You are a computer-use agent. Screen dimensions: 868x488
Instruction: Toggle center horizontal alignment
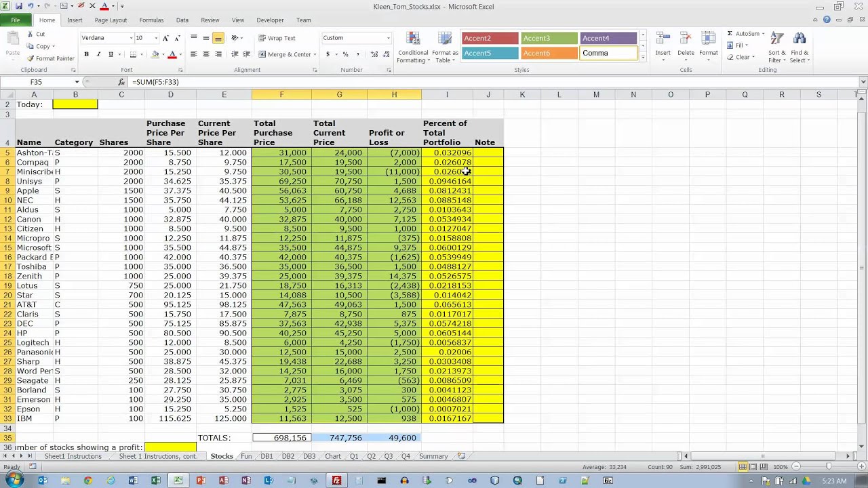tap(206, 54)
